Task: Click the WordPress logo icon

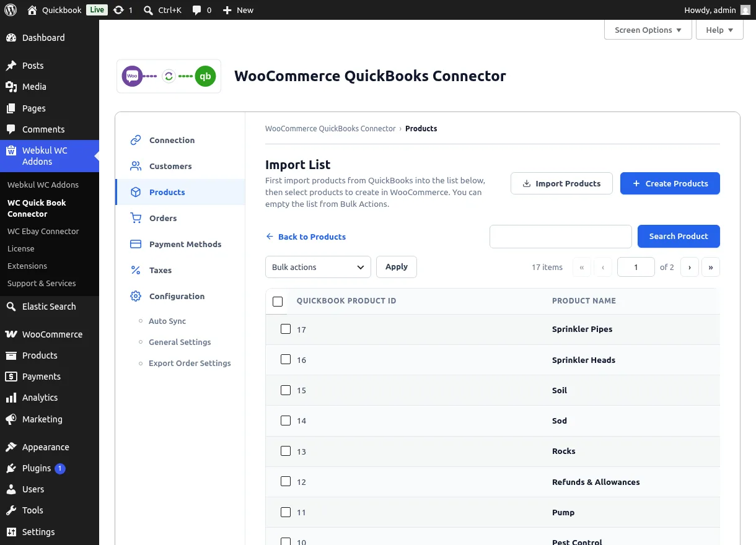Action: coord(11,10)
